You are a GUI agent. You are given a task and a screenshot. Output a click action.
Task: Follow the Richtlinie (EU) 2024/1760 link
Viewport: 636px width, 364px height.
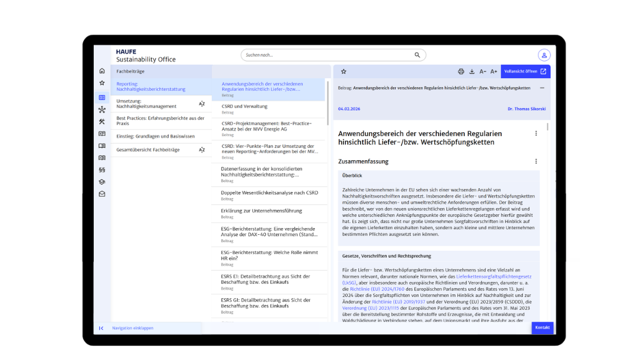coord(377,289)
